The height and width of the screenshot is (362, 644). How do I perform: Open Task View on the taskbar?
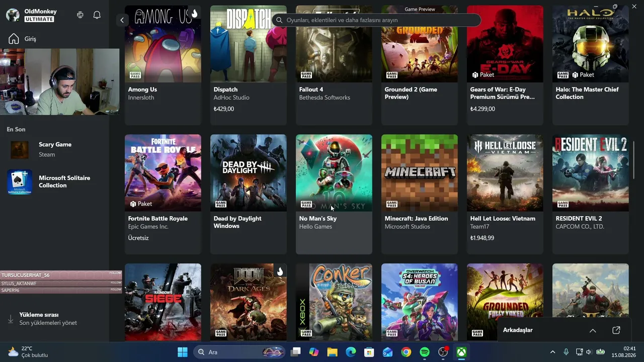tap(296, 352)
